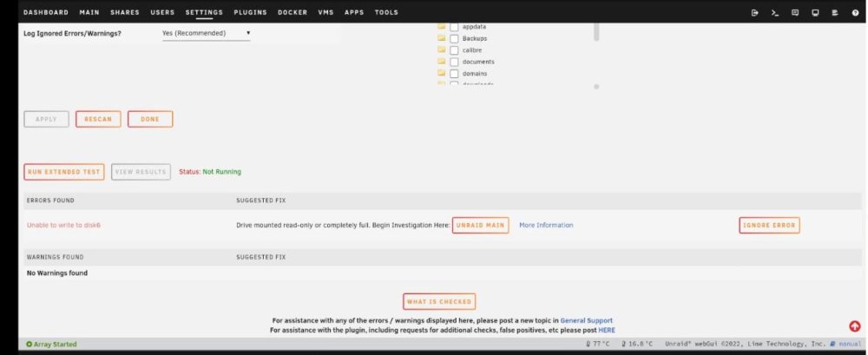Tick the appdata checkbox
868x355 pixels.
point(454,27)
